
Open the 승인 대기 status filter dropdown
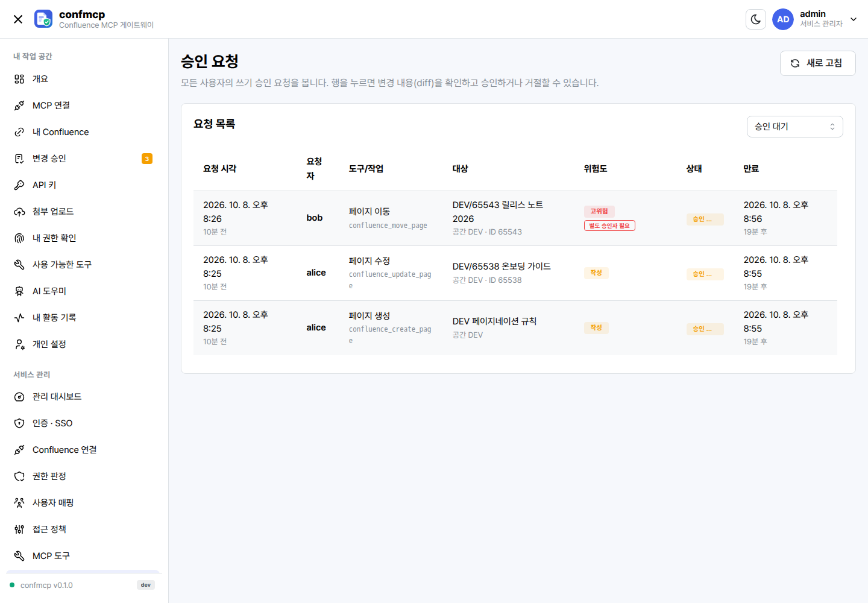(794, 127)
